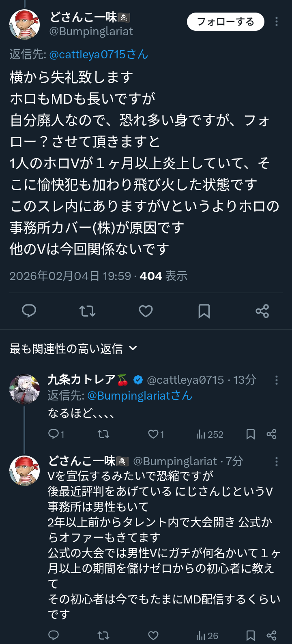Image resolution: width=292 pixels, height=644 pixels.
Task: Repost 九条カトレア's reply
Action: coord(103,434)
